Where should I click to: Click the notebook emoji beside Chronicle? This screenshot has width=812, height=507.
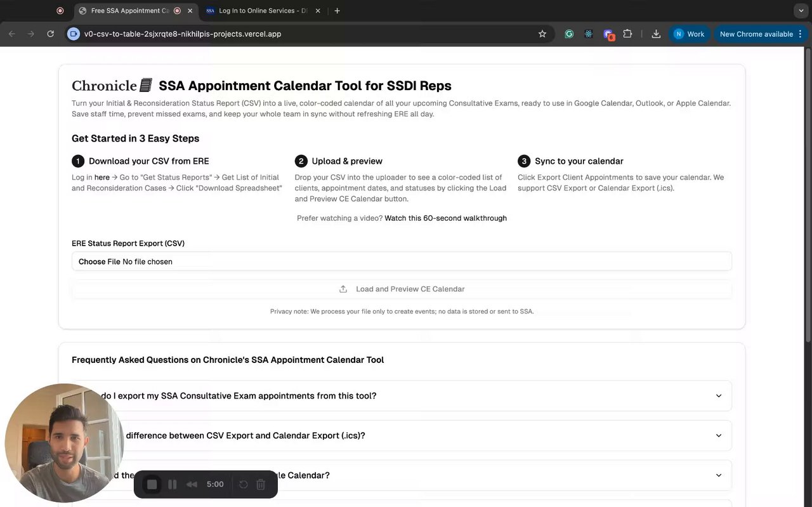tap(146, 85)
